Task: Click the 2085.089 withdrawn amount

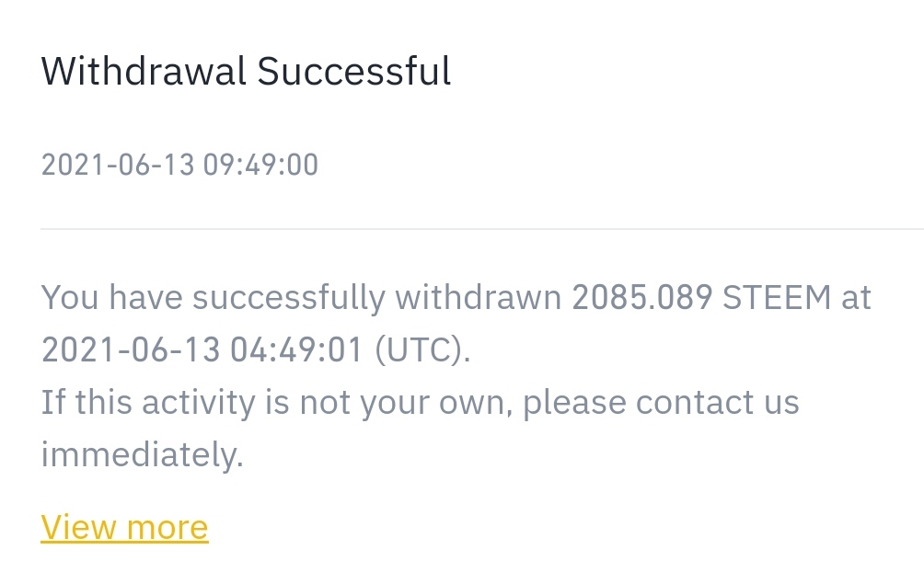Action: [642, 297]
